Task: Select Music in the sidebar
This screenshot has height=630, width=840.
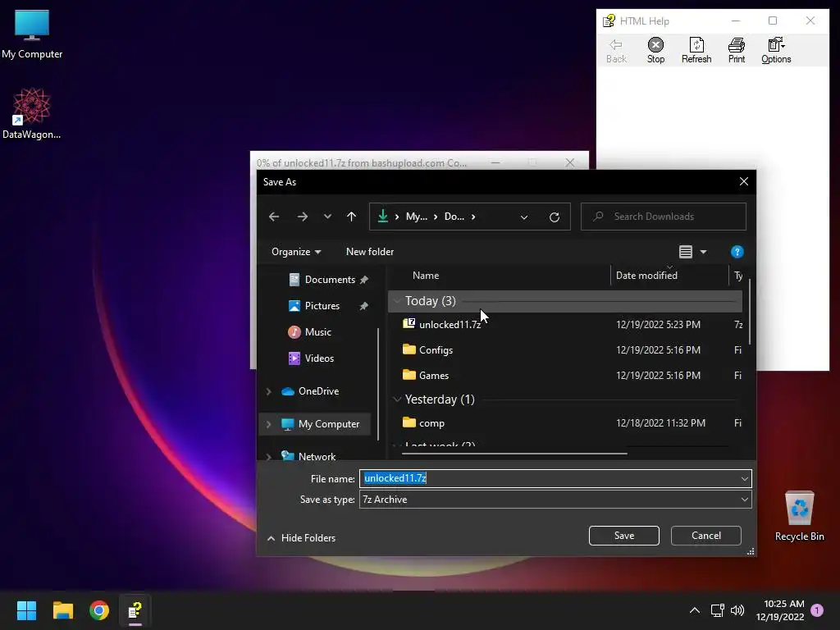Action: tap(317, 332)
